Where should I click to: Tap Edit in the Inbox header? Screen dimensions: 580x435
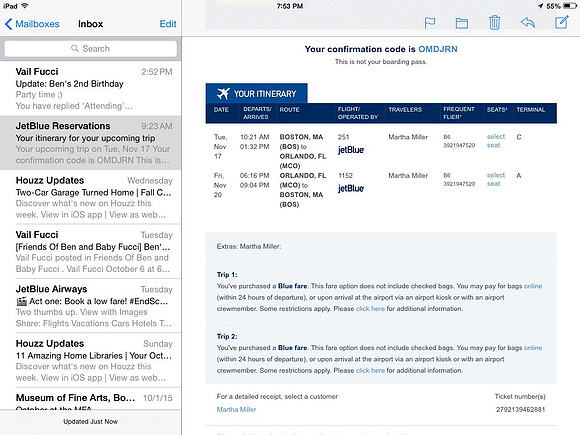pos(168,24)
